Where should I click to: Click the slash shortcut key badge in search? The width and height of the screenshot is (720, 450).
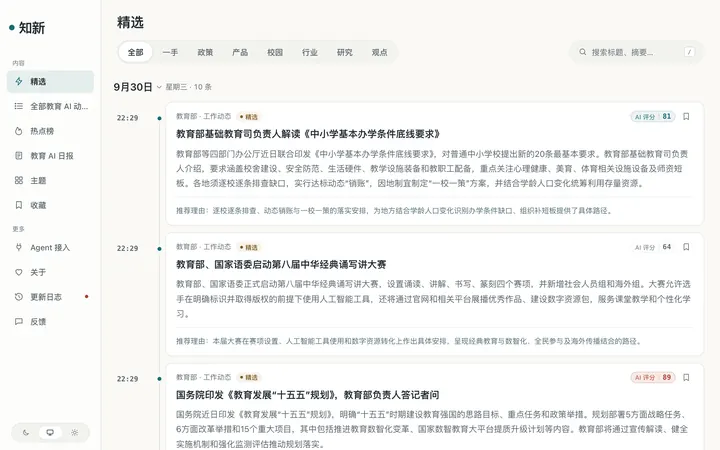(689, 52)
